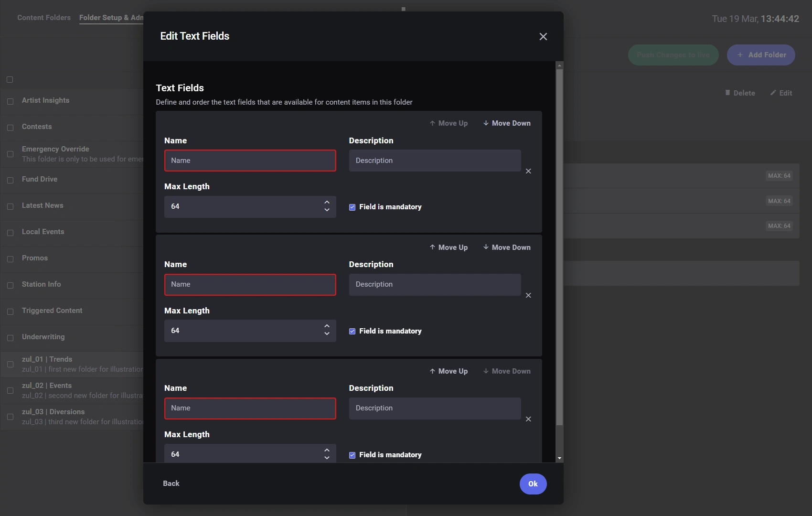The image size is (812, 516).
Task: Click Push Changes to live button
Action: [x=673, y=55]
